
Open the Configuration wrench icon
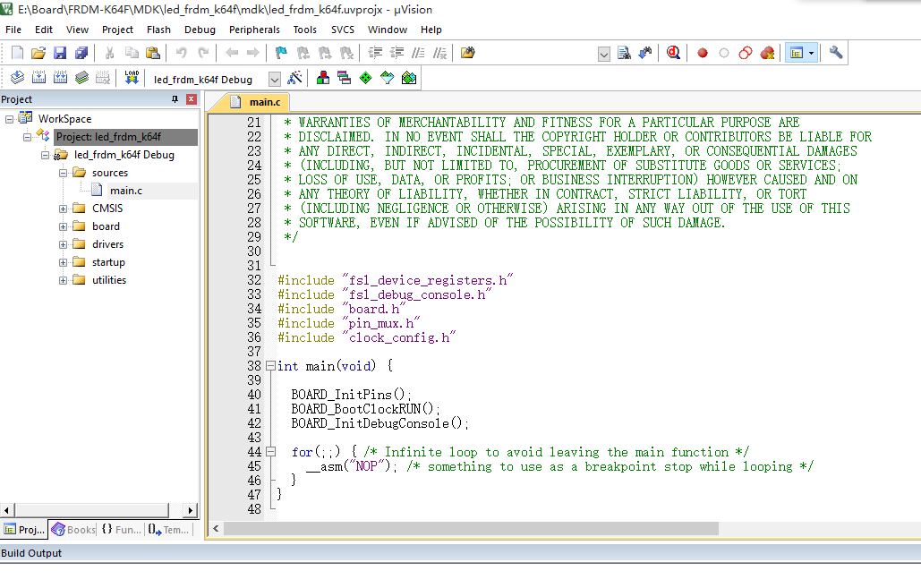click(x=836, y=53)
